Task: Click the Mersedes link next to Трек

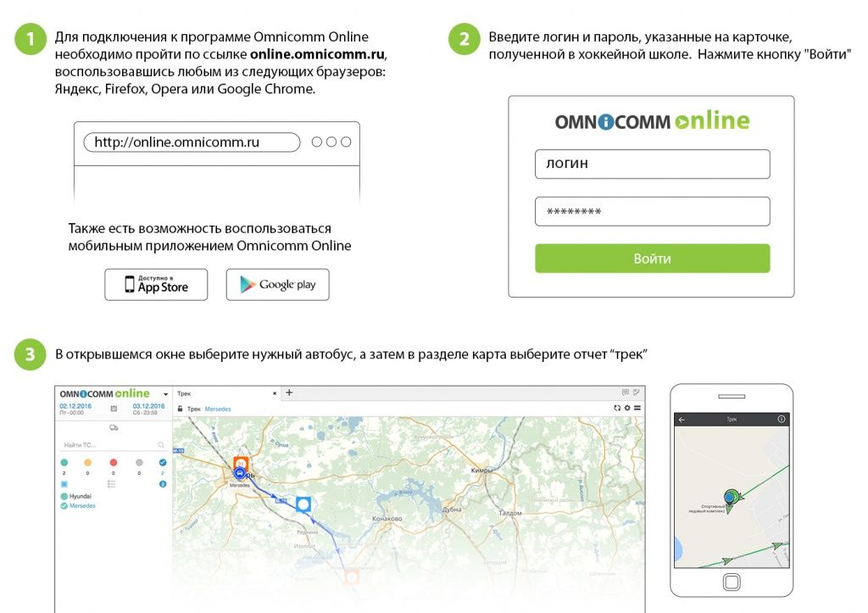Action: coord(218,410)
